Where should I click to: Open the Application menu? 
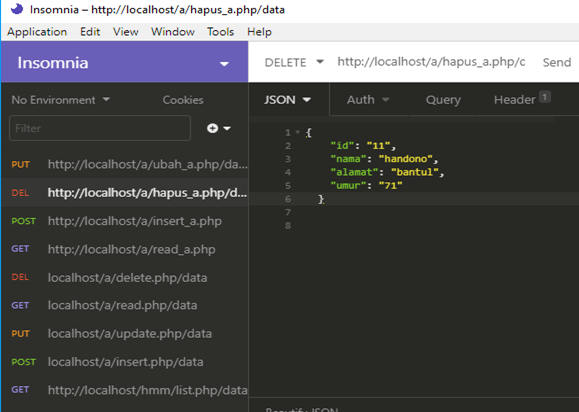click(37, 32)
